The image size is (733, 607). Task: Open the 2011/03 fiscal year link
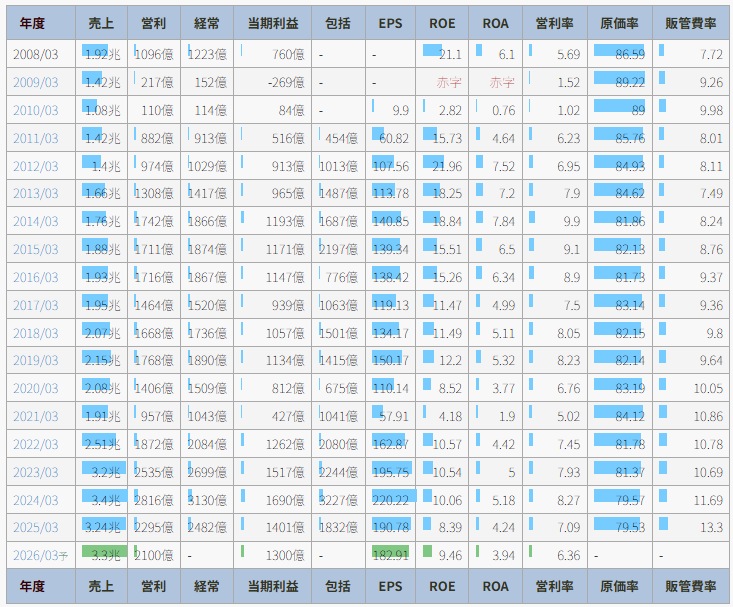pyautogui.click(x=36, y=138)
